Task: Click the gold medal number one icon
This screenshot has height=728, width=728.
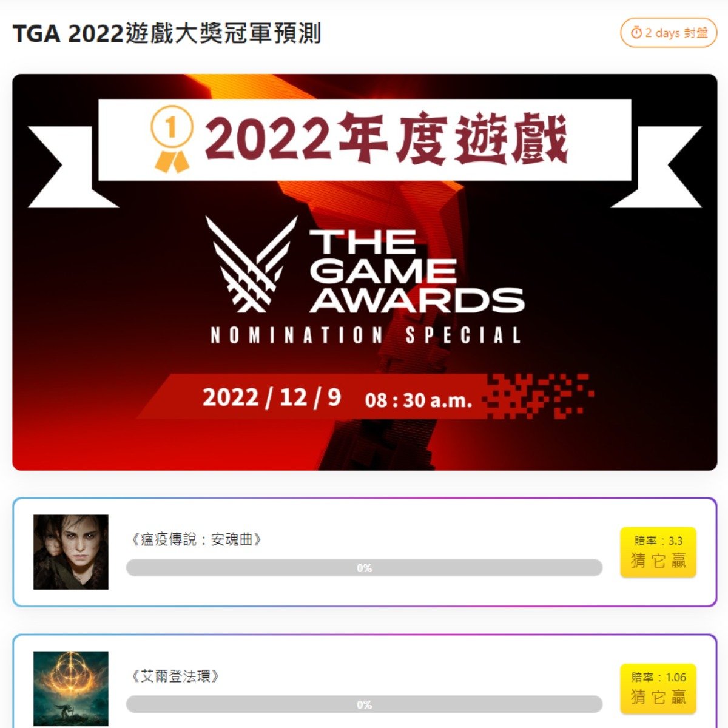Action: click(172, 140)
